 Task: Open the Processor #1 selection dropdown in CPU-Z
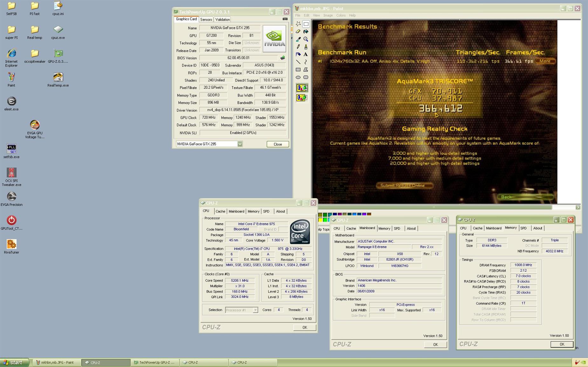tap(255, 310)
